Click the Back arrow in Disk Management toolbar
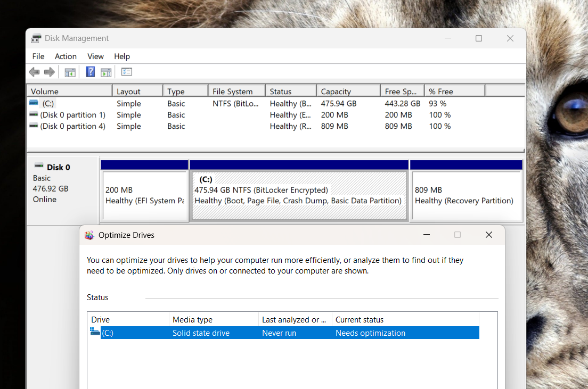This screenshot has width=588, height=389. [34, 72]
